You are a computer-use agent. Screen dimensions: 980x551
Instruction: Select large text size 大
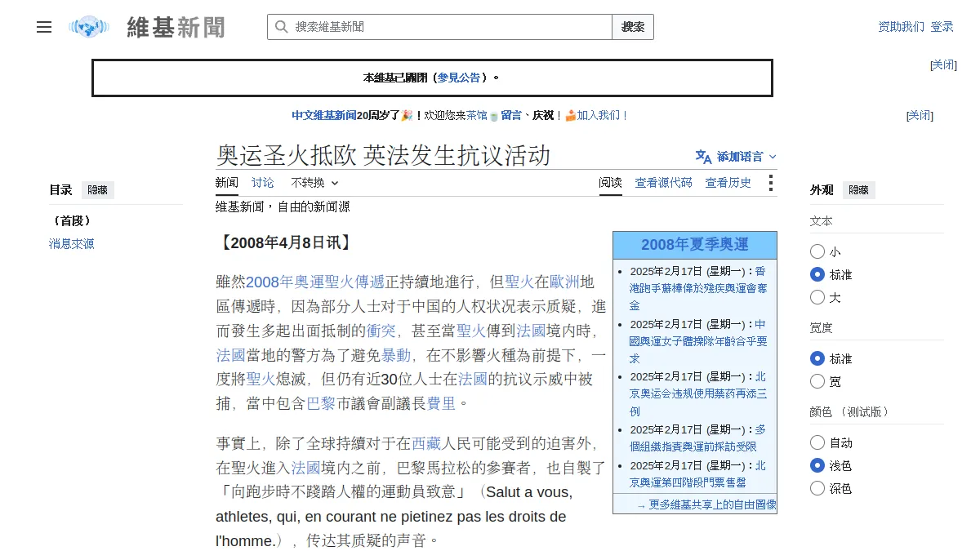pyautogui.click(x=817, y=297)
